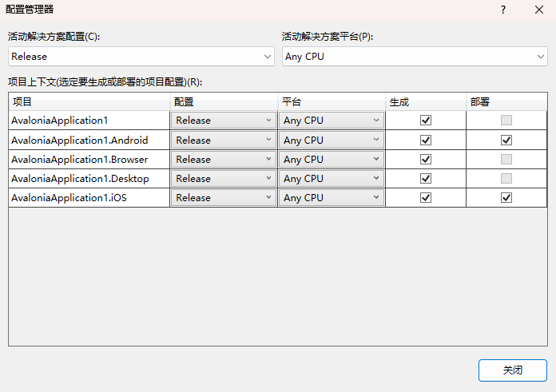
Task: Open platform dropdown for AvaloniaApplication1.iOS
Action: click(x=332, y=197)
